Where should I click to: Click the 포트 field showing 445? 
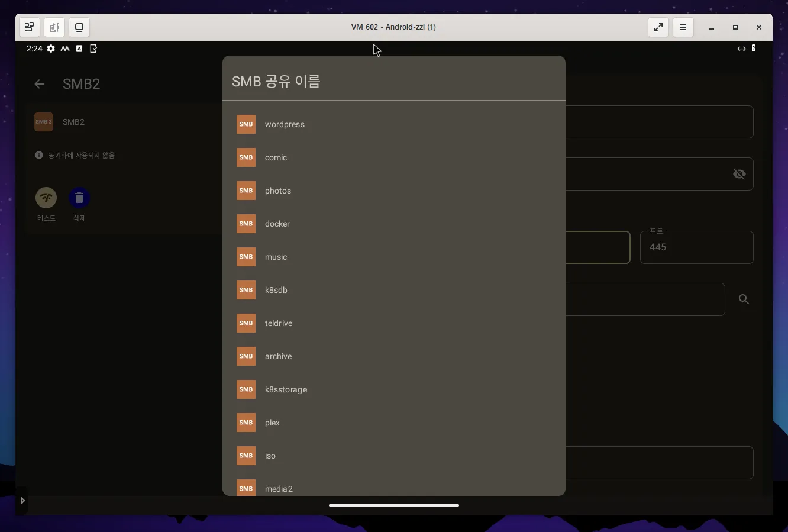(x=696, y=247)
